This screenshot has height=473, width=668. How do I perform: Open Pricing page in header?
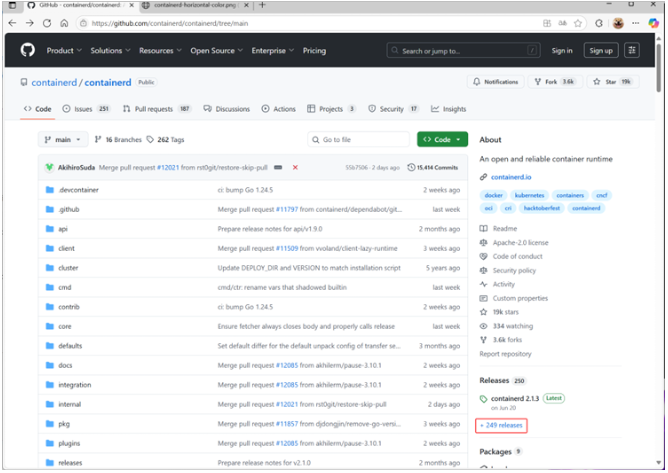(x=314, y=50)
